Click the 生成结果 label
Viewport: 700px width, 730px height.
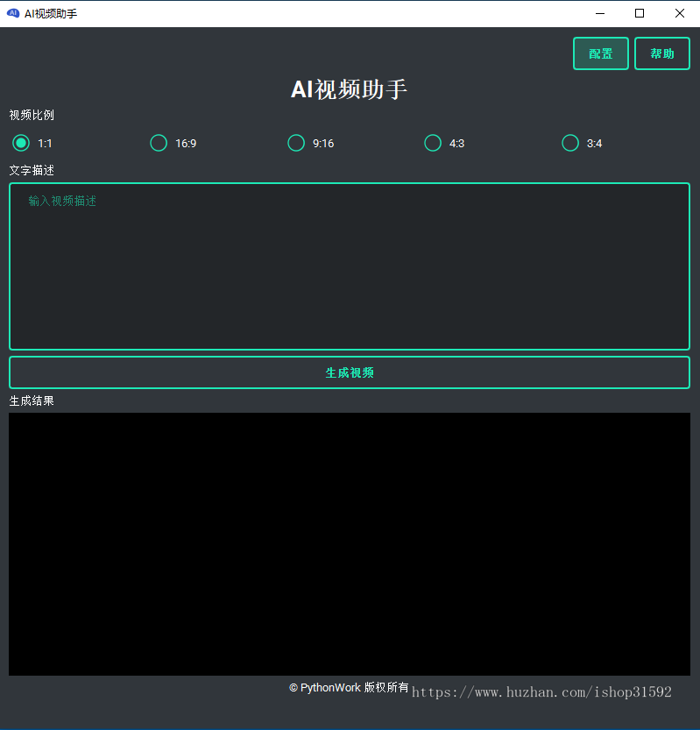pyautogui.click(x=32, y=400)
